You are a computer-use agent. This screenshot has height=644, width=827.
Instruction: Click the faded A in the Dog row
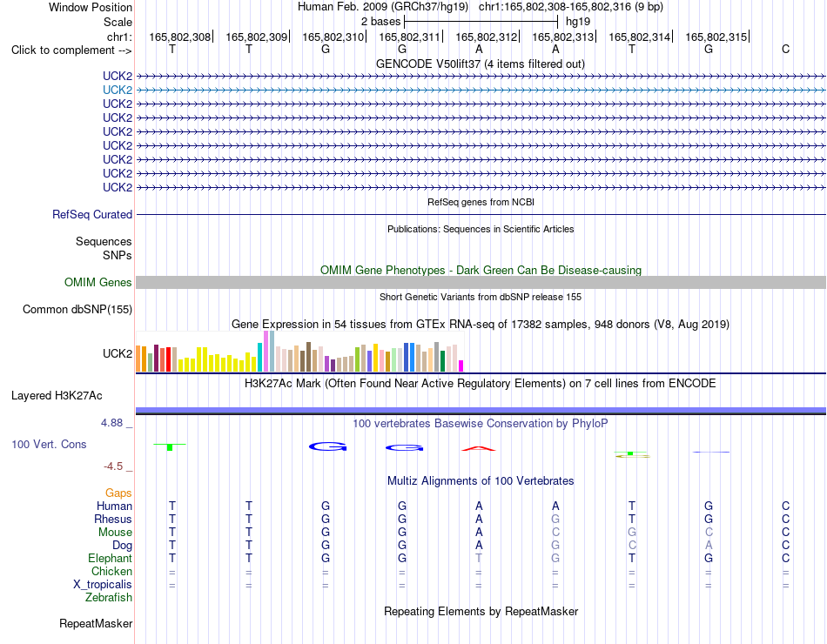pos(709,545)
